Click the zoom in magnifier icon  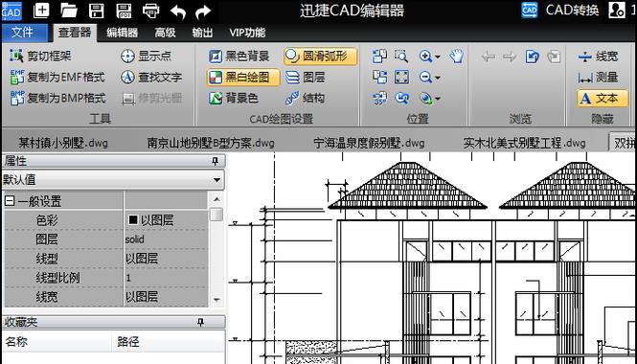[x=425, y=57]
